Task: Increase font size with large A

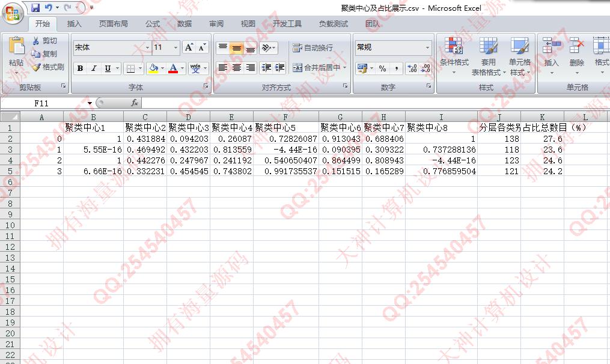Action: coord(189,47)
